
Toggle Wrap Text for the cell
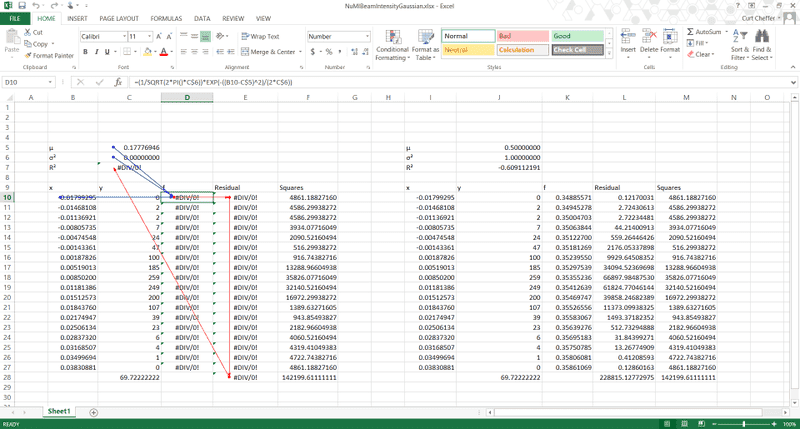coord(259,36)
